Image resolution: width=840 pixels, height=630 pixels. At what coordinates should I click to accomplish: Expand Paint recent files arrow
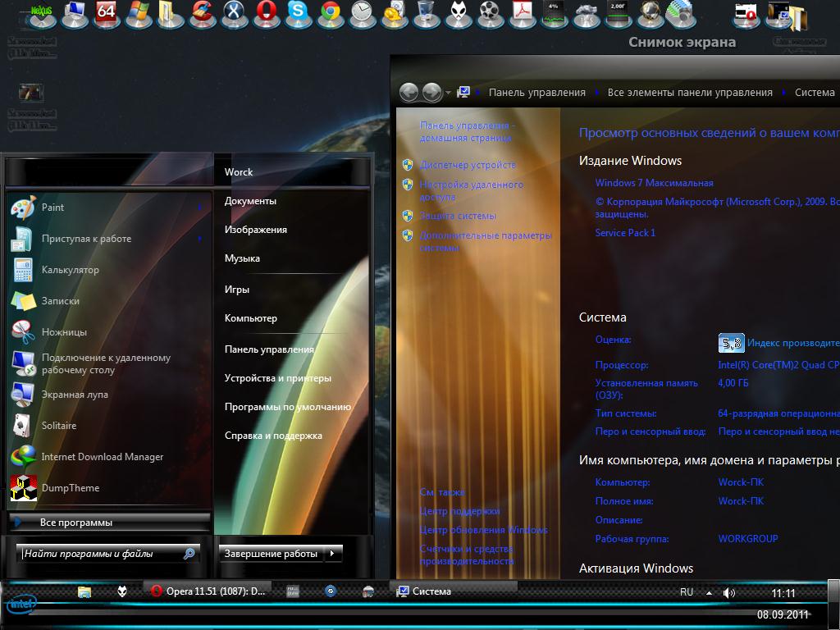[200, 208]
